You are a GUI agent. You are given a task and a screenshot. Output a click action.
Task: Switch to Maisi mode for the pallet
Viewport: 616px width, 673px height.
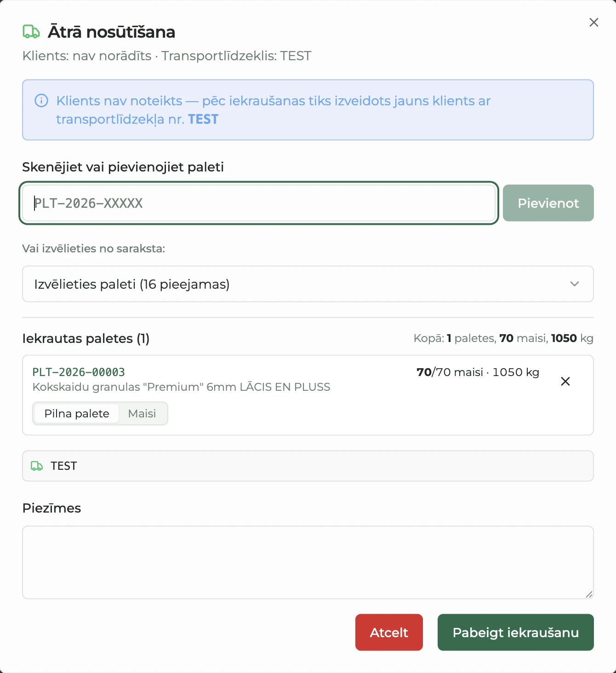pyautogui.click(x=142, y=414)
